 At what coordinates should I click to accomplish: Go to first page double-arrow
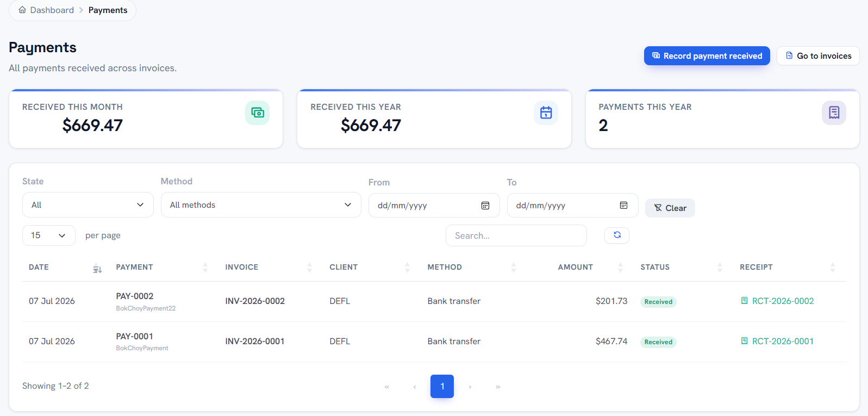(x=387, y=387)
